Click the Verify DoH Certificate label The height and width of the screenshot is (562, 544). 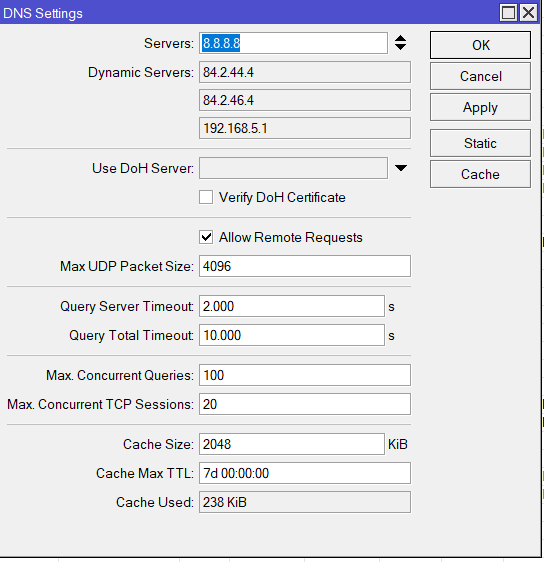point(282,197)
